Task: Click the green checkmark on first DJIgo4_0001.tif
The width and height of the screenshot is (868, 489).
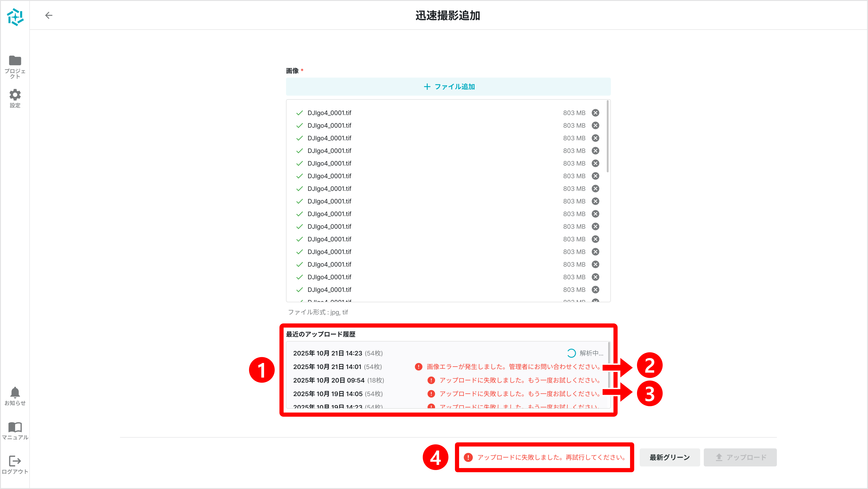Action: (299, 113)
